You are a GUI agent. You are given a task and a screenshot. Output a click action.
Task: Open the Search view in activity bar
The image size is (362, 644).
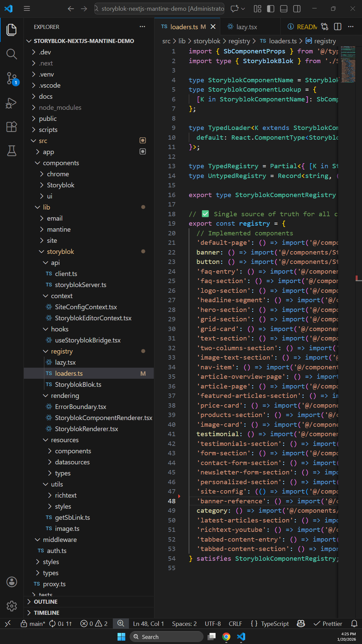pyautogui.click(x=12, y=54)
